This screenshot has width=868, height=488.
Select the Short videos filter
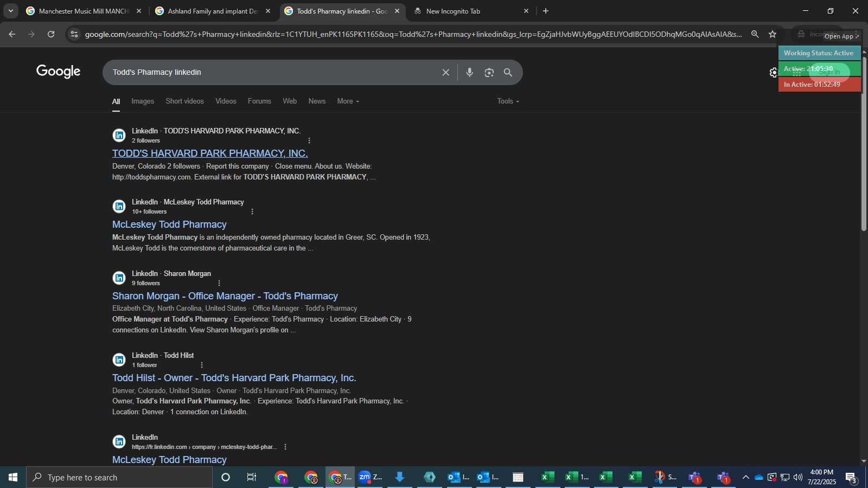pos(184,101)
